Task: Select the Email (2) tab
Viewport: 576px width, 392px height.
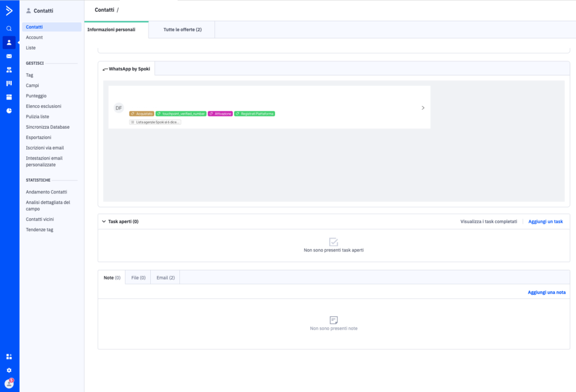Action: 165,277
